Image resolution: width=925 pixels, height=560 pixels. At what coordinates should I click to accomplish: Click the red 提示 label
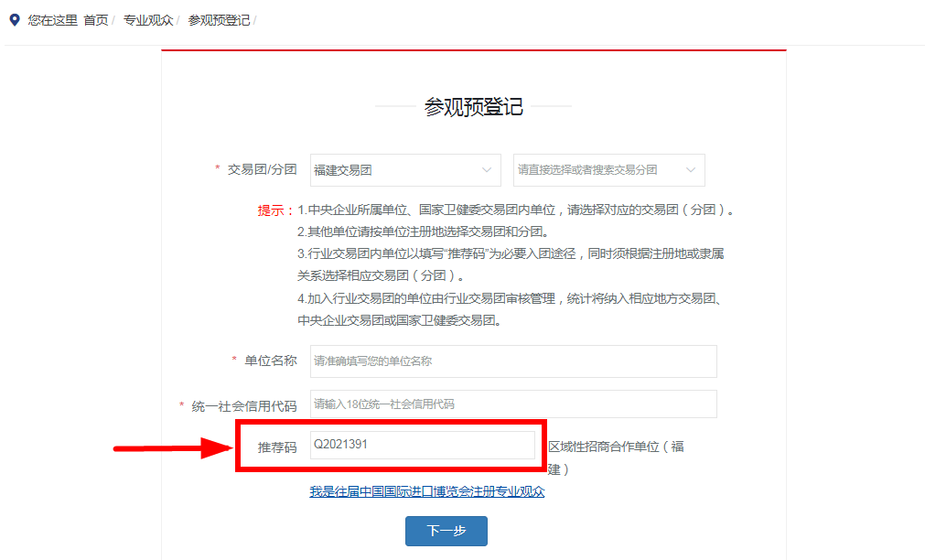pos(274,210)
